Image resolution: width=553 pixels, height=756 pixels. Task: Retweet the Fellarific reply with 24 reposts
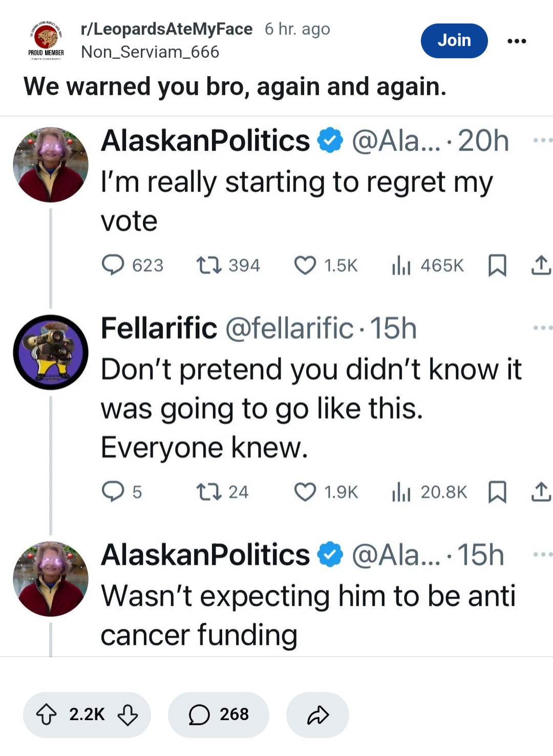(209, 492)
